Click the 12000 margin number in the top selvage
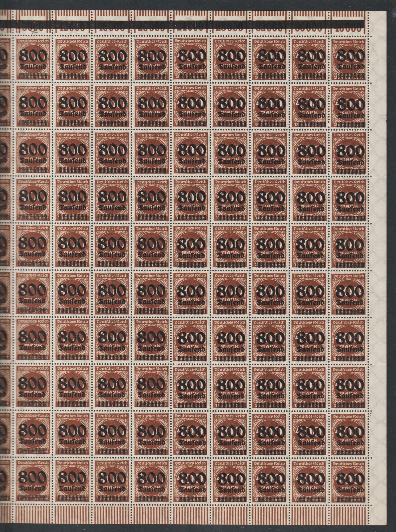 click(72, 26)
